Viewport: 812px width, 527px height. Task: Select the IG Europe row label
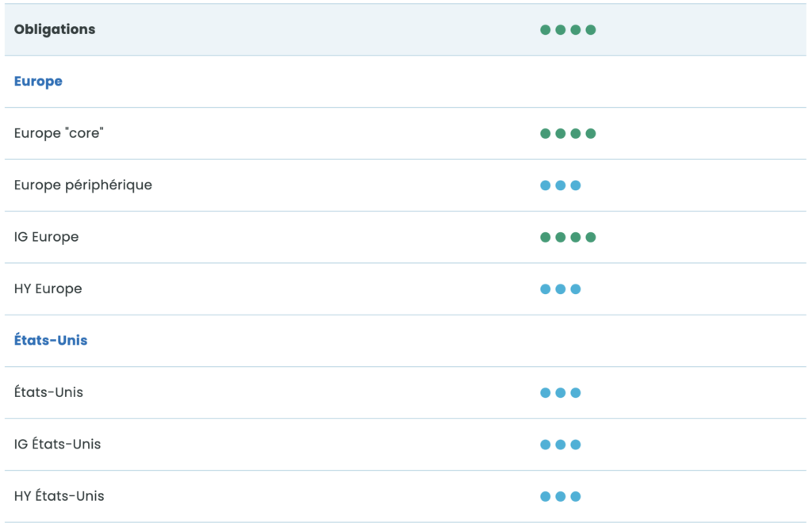(x=46, y=237)
